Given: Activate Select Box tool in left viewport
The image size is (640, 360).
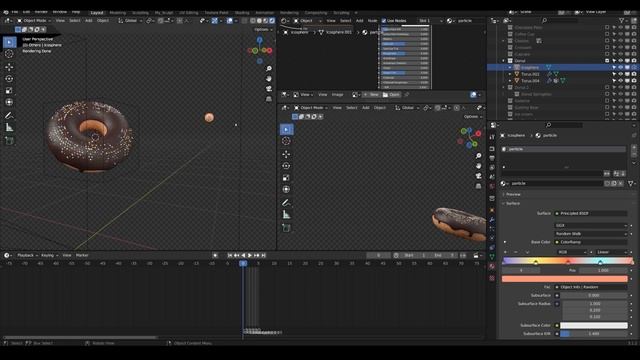Looking at the screenshot, I should 9,42.
